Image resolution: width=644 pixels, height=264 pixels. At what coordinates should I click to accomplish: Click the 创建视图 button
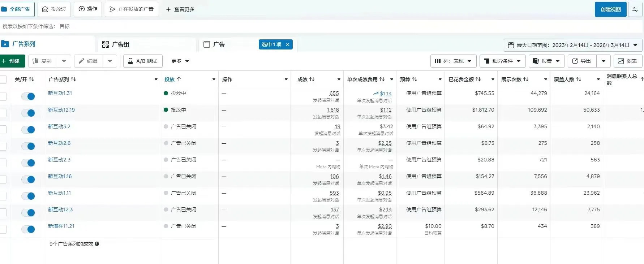click(611, 9)
